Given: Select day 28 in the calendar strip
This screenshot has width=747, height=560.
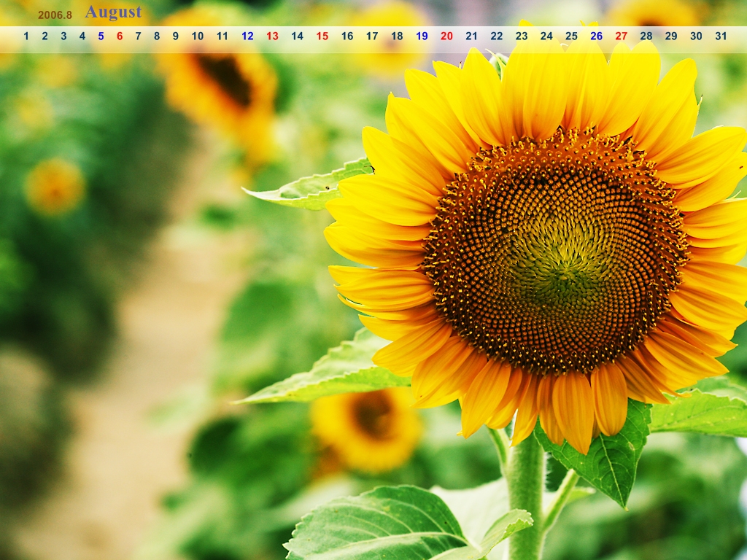Looking at the screenshot, I should (646, 36).
